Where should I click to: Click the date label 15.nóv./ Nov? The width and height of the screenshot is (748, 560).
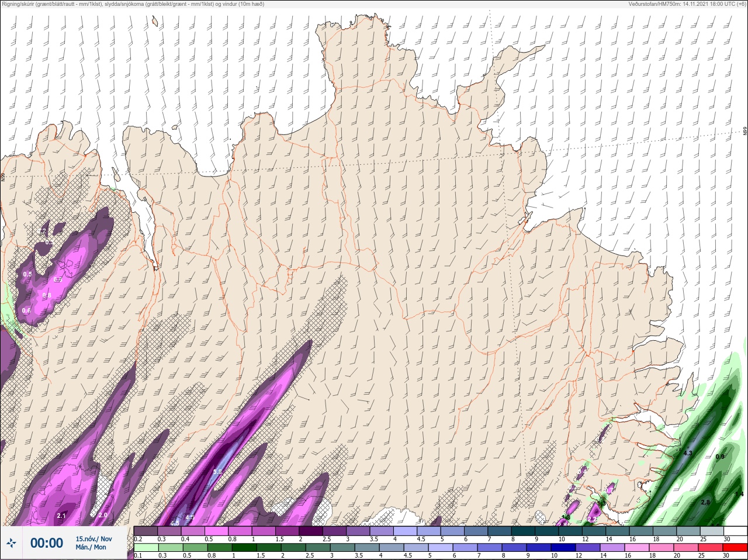pyautogui.click(x=93, y=539)
